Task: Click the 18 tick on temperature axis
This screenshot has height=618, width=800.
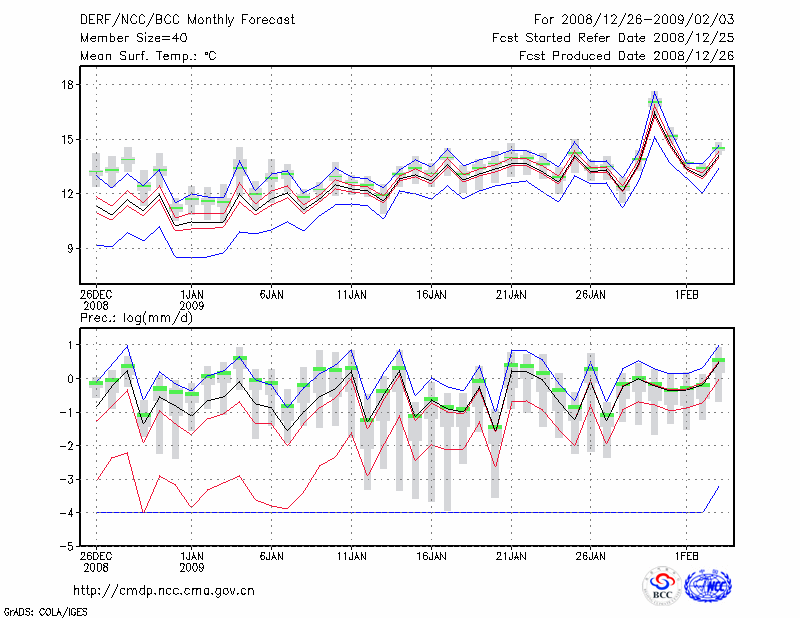Action: [65, 85]
